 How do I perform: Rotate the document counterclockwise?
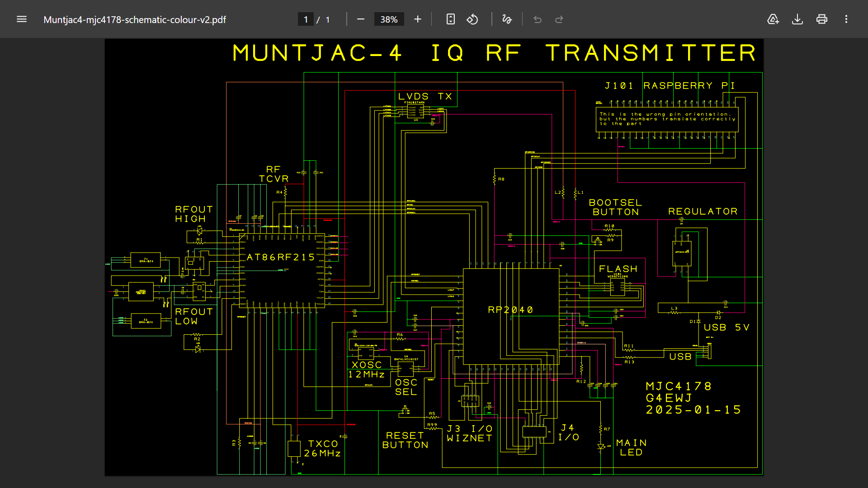coord(472,19)
